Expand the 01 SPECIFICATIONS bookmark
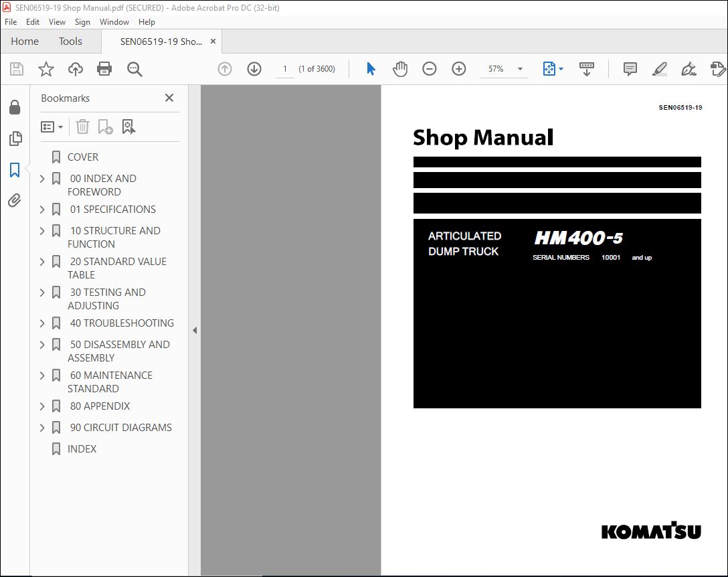Screen dimensions: 728x577 point(42,210)
